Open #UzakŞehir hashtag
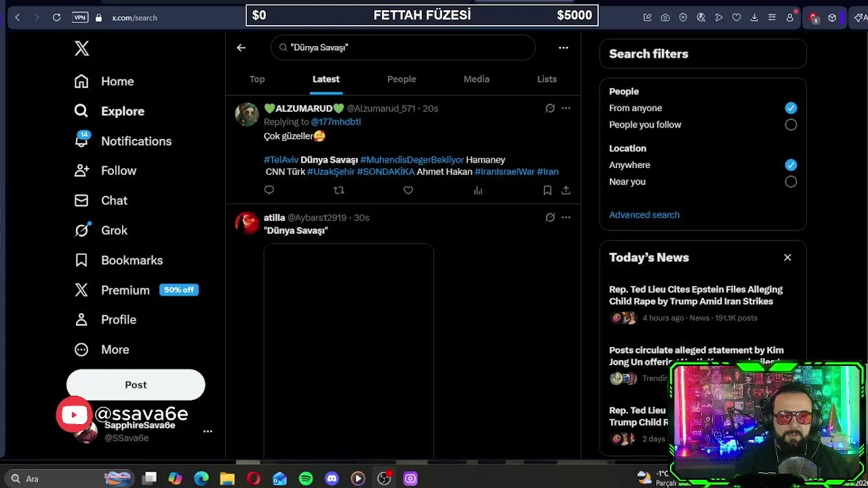The image size is (868, 488). coord(331,172)
